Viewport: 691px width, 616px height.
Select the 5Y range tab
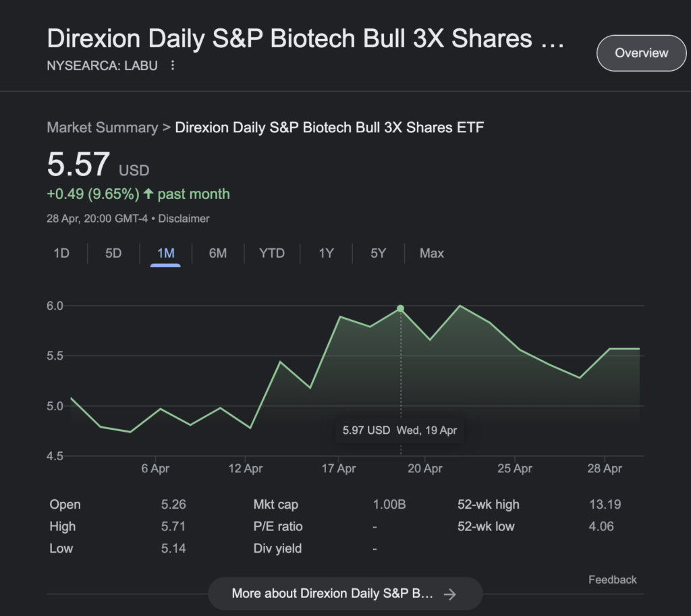[x=378, y=254]
